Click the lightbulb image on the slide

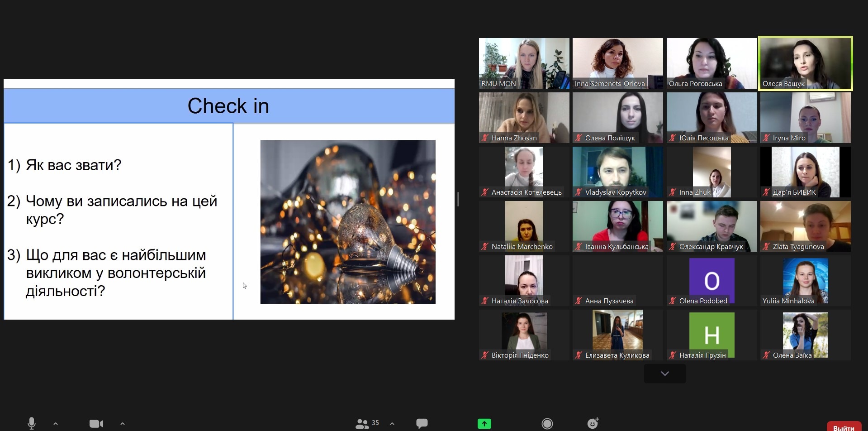coord(347,221)
